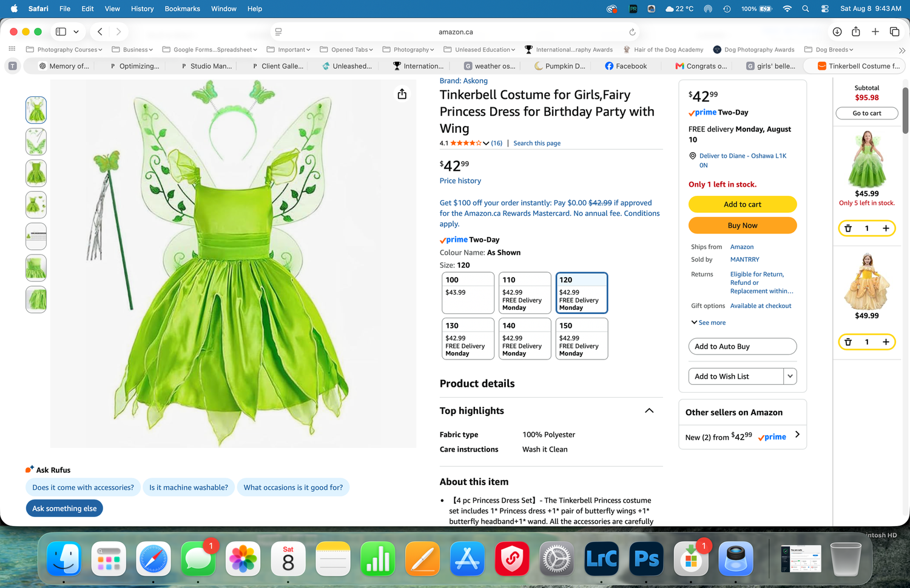Delete the $45.99 green dress from cart
The image size is (910, 588).
848,229
